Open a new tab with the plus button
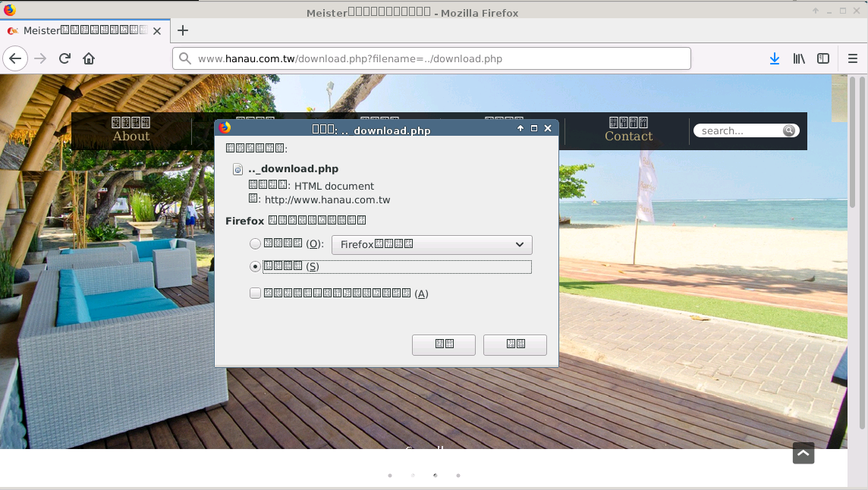Viewport: 868px width, 490px height. tap(183, 30)
